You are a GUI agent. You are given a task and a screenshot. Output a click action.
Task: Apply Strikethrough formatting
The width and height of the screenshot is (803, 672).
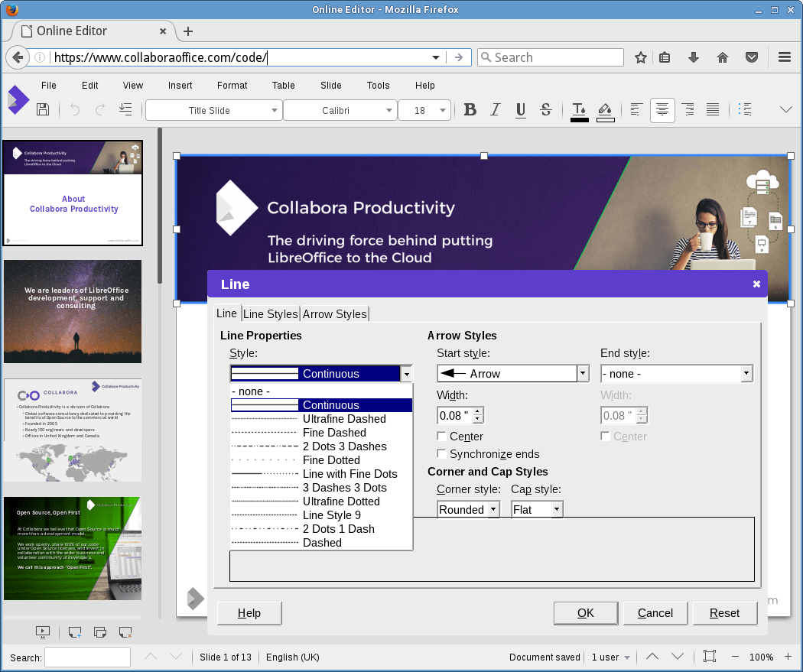(546, 110)
